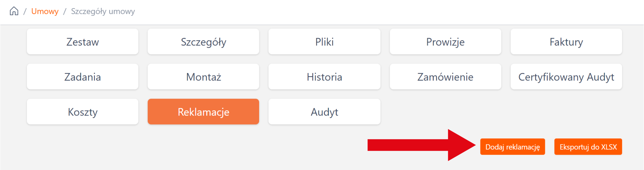
Task: Click the Eksportuj do XLSX button
Action: tap(588, 147)
